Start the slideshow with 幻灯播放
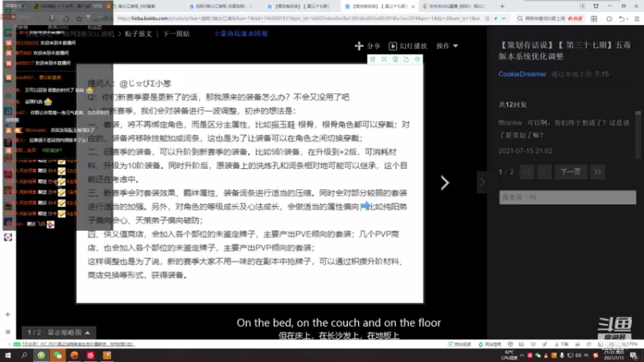Screen dimensions: 644x362 click(x=408, y=46)
